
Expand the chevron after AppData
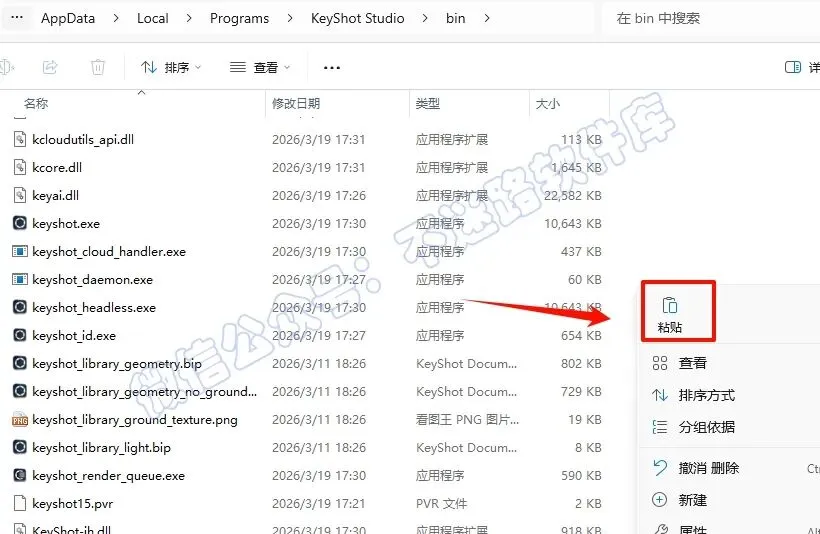coord(116,18)
